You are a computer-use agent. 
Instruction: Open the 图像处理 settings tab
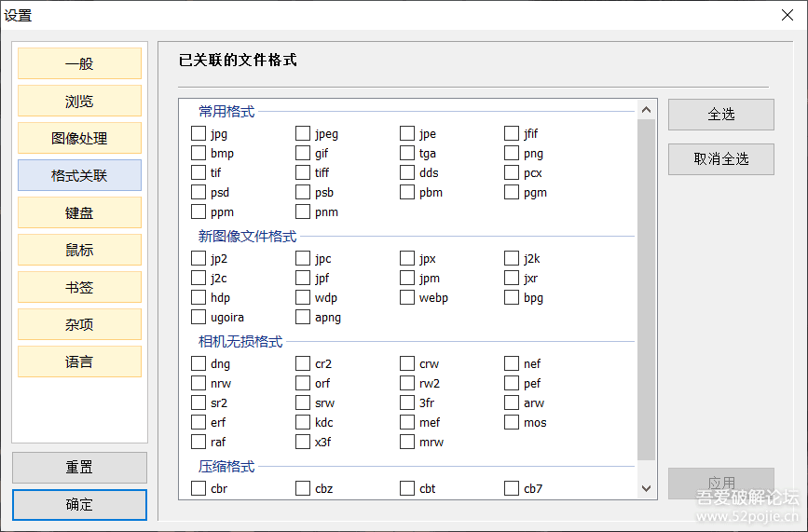(79, 138)
